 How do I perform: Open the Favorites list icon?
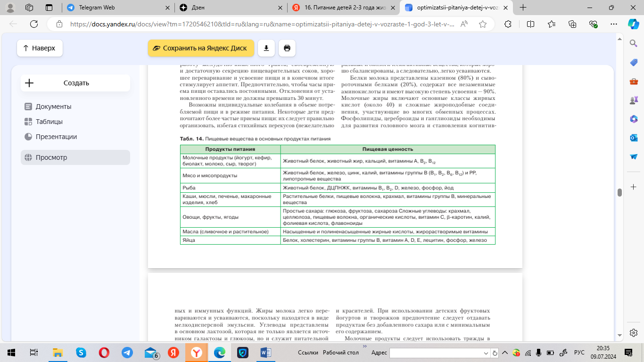[x=552, y=24]
